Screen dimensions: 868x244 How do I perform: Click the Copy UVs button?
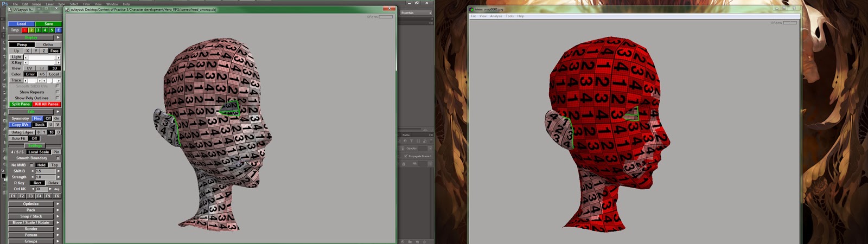point(21,125)
